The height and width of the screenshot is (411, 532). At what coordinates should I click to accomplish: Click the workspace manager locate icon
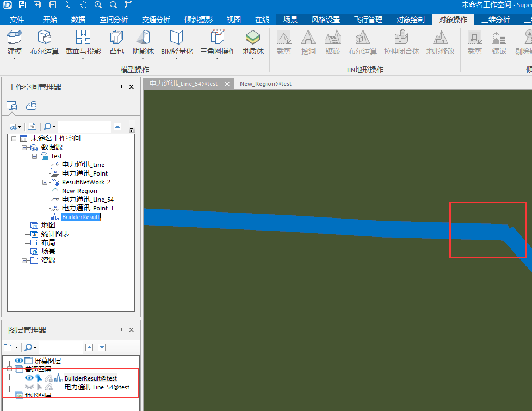(x=32, y=127)
